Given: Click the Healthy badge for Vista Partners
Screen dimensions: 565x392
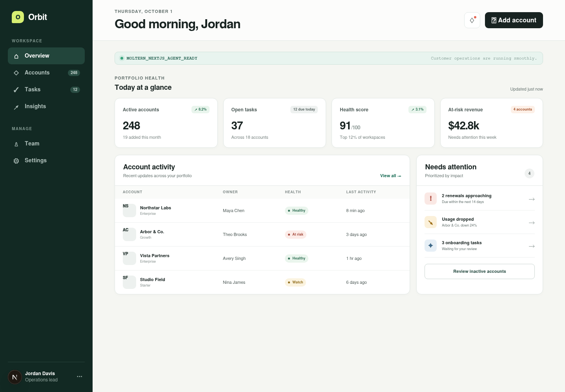Looking at the screenshot, I should (x=297, y=258).
